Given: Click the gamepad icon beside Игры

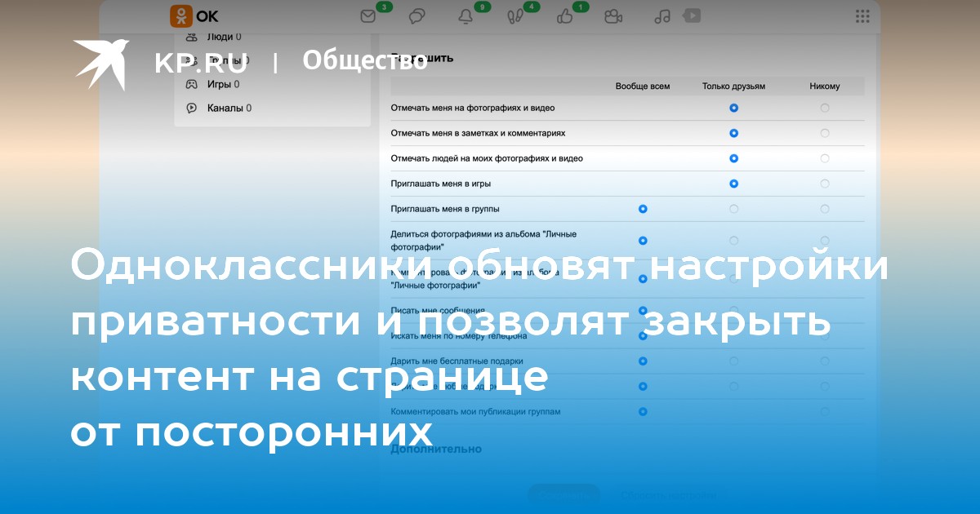Looking at the screenshot, I should [x=191, y=84].
